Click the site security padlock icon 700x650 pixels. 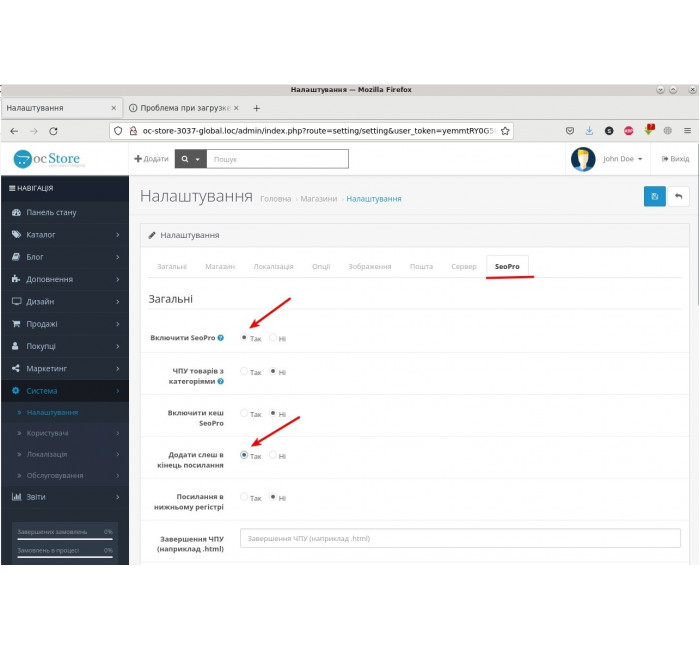[133, 131]
